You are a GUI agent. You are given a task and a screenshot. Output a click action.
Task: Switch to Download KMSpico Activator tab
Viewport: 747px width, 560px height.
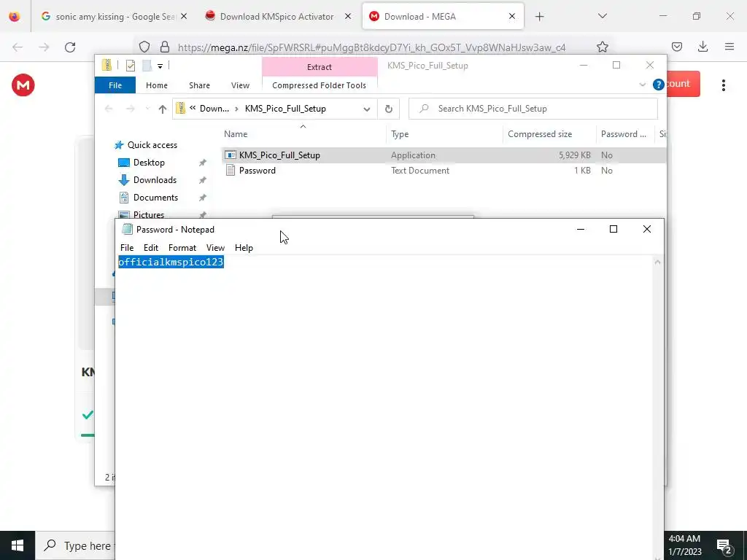point(276,17)
